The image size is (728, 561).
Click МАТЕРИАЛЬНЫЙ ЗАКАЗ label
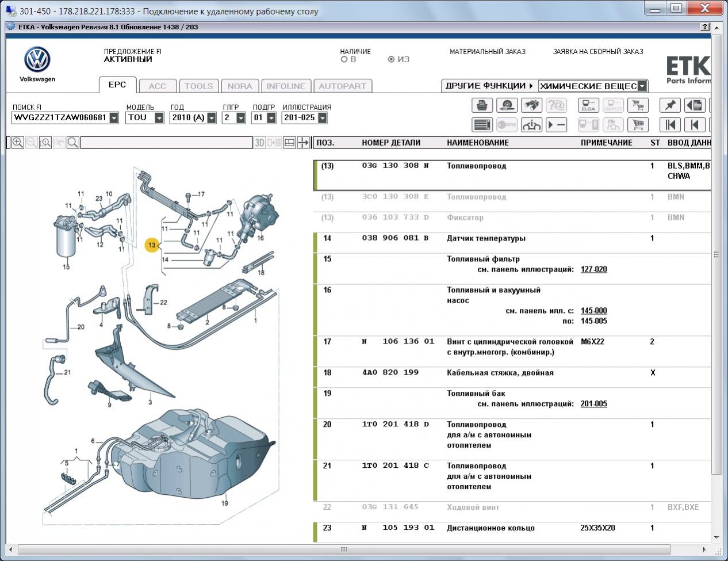pos(488,52)
